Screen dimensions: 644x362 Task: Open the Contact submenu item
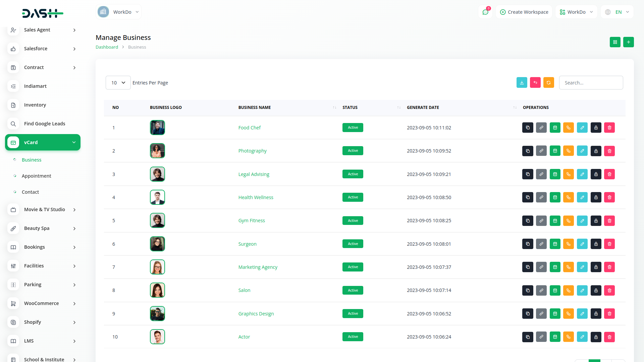[x=30, y=192]
